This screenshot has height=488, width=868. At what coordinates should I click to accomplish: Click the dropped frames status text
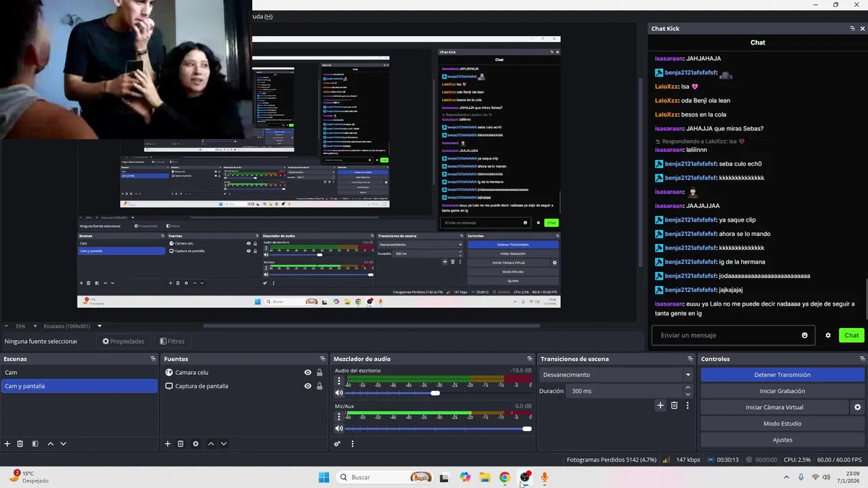point(612,460)
